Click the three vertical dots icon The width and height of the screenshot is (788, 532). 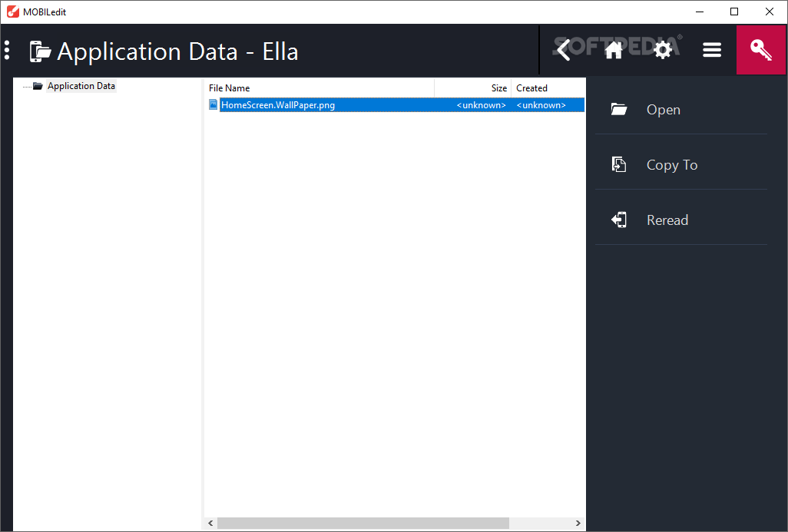7,50
